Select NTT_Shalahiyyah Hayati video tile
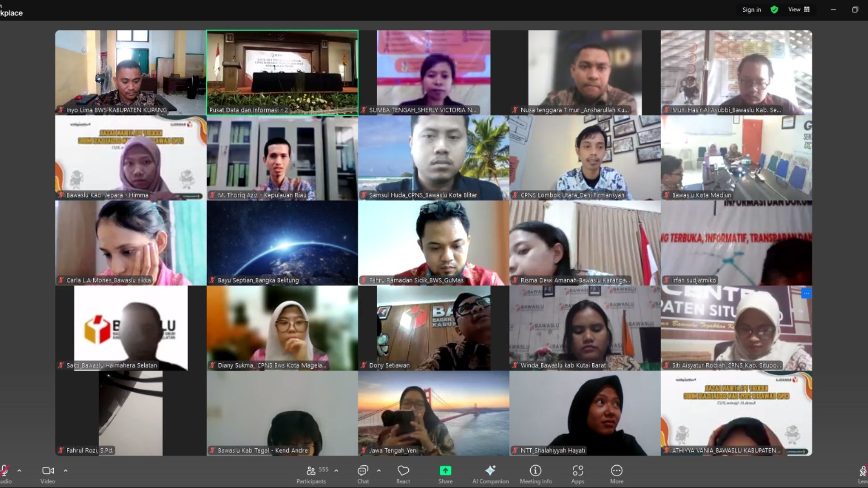Screen dimensions: 868x488 point(585,413)
